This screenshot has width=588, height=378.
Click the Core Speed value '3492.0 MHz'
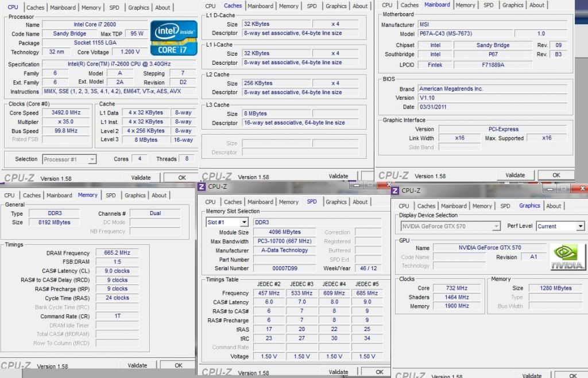pyautogui.click(x=66, y=113)
